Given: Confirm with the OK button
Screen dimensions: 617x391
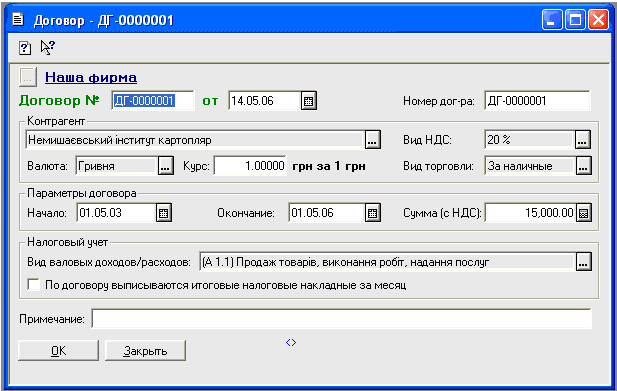Looking at the screenshot, I should pos(58,350).
